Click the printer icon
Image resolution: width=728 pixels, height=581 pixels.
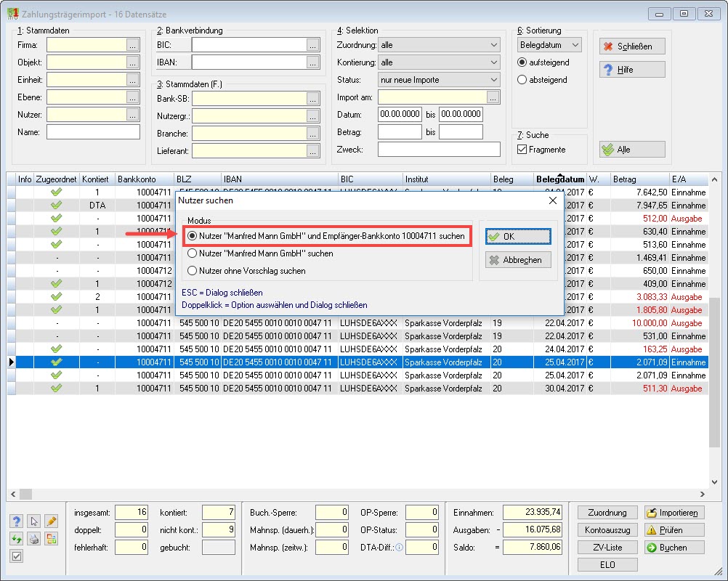tap(34, 539)
